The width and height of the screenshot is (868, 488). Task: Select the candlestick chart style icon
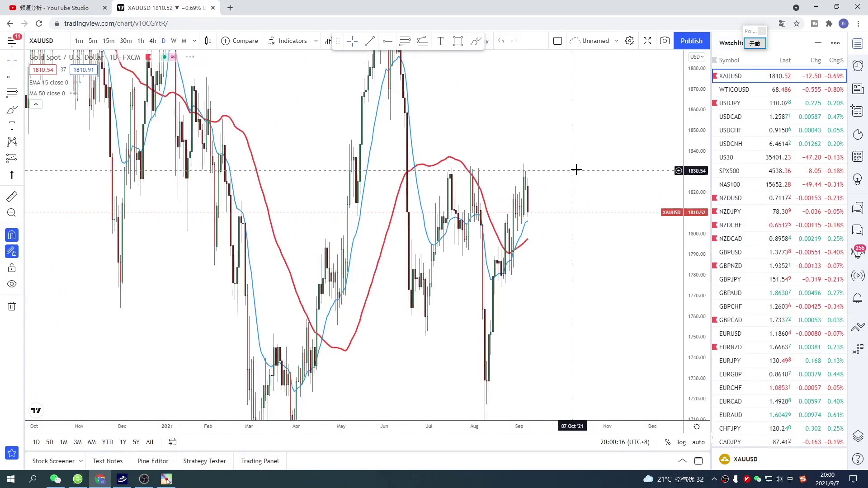pos(208,41)
